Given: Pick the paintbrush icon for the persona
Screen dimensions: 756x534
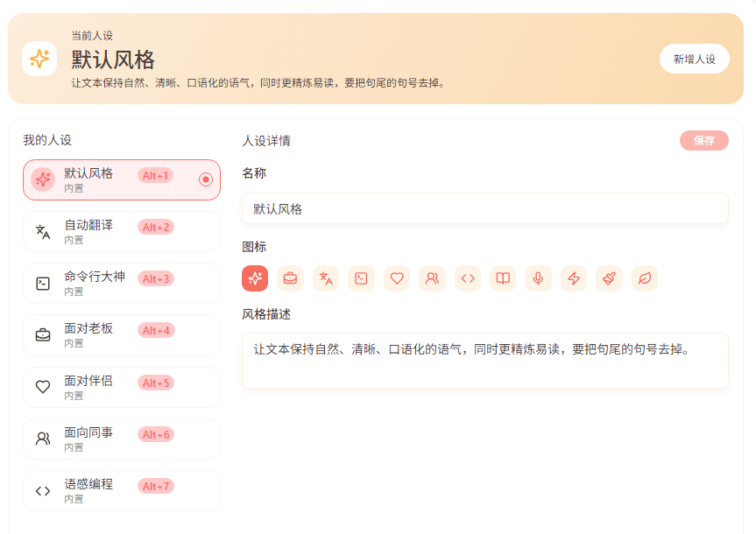Looking at the screenshot, I should click(x=609, y=278).
